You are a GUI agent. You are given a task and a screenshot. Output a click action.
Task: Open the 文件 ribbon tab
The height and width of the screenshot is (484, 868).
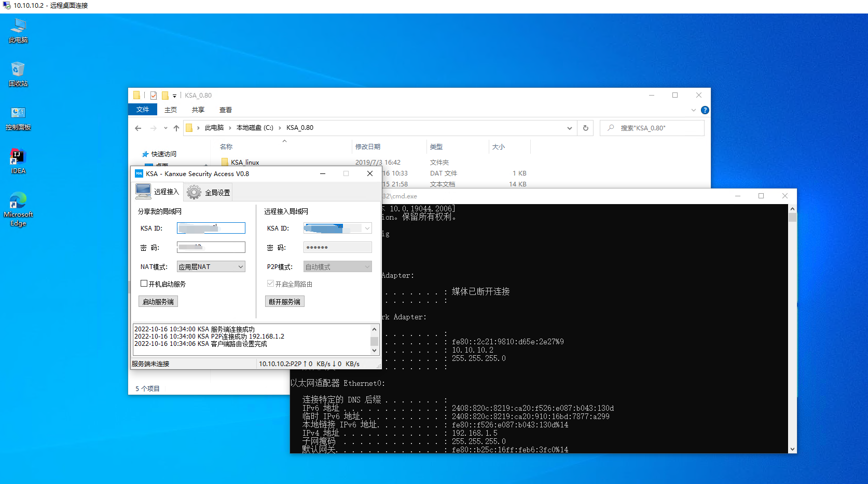[143, 110]
